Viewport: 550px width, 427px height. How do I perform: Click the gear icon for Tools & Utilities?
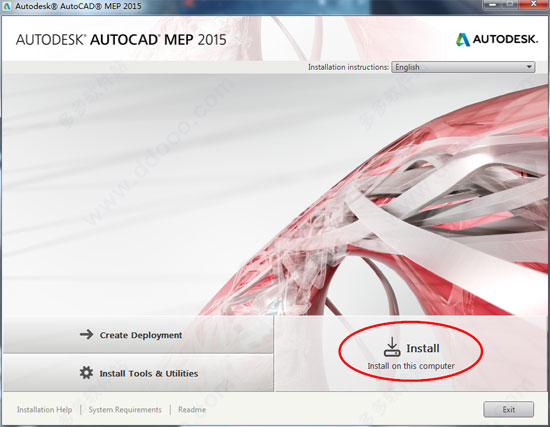tap(86, 373)
